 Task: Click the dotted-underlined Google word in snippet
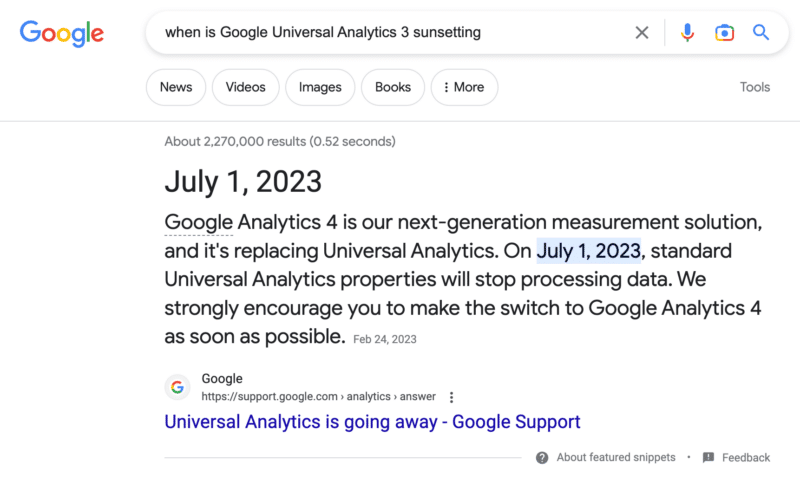click(198, 222)
